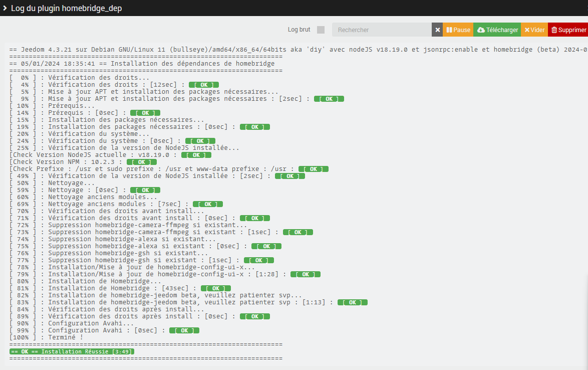The image size is (588, 370).
Task: Select '[ 15% ] : Installation des packages nécessaires...' line
Action: 107,120
